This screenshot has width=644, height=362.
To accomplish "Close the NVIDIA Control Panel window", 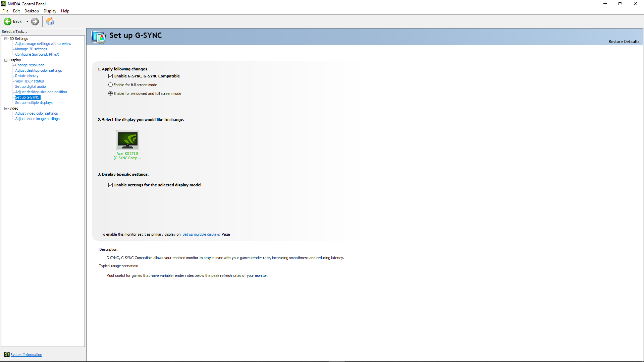I will [636, 4].
